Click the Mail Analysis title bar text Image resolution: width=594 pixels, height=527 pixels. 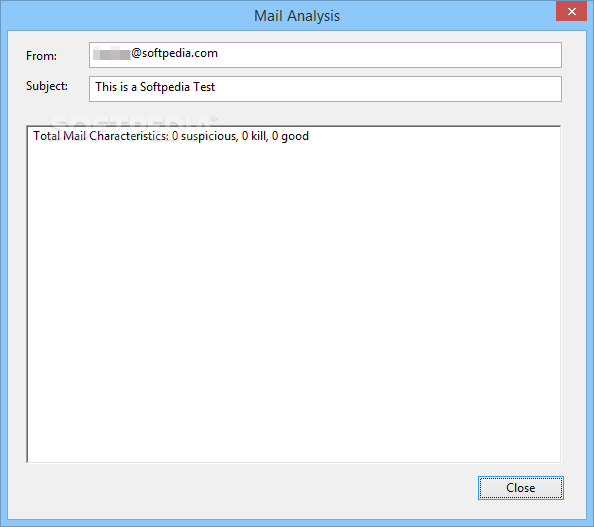(297, 16)
